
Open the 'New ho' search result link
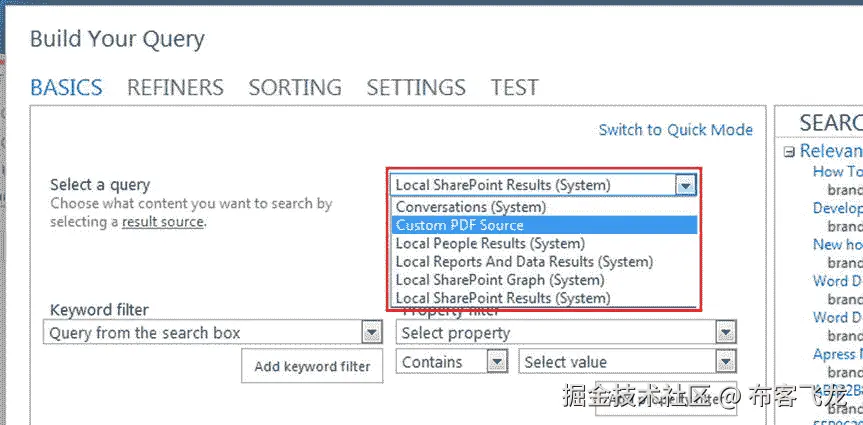pyautogui.click(x=838, y=244)
